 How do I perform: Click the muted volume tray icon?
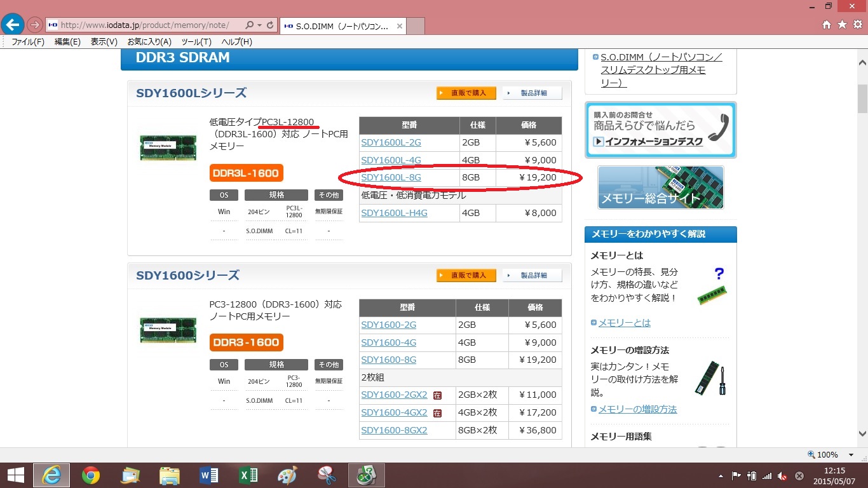pos(783,475)
